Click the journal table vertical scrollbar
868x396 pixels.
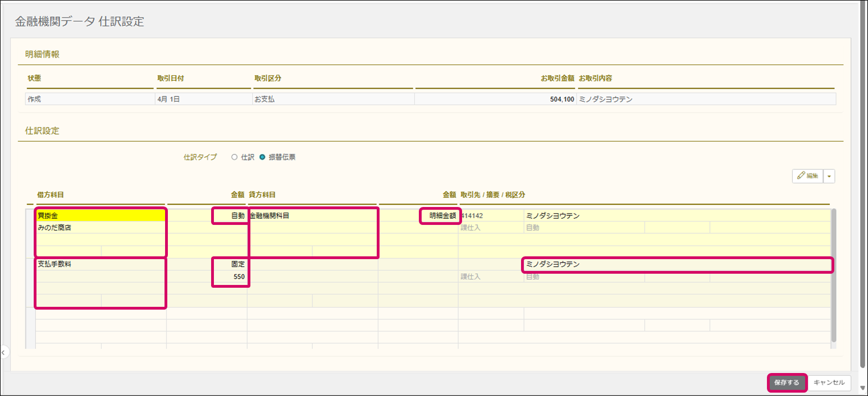834,275
